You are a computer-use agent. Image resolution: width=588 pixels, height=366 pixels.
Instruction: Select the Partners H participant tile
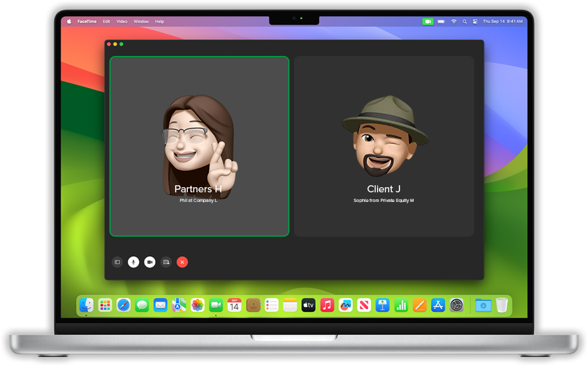199,146
